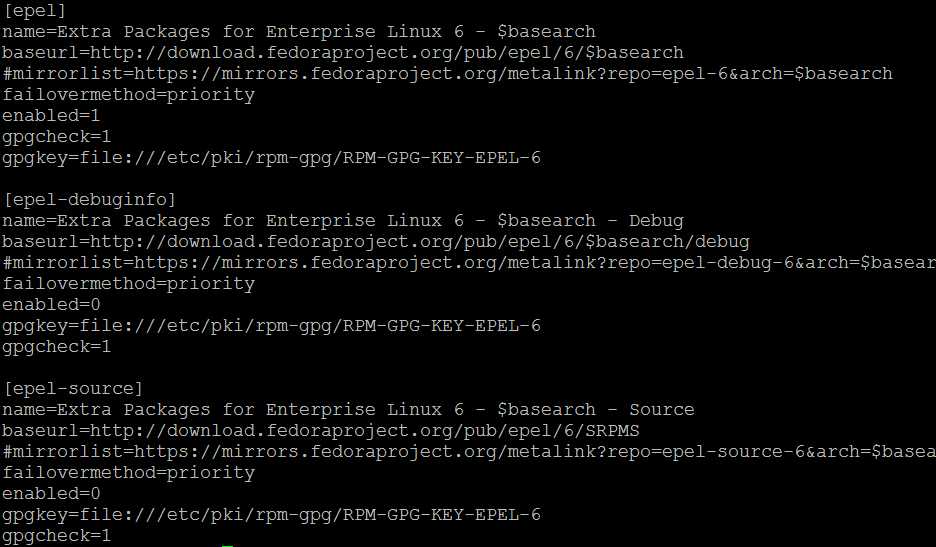Click the mirrorlist line for repo=epel-debug-6
This screenshot has width=936, height=547.
(x=468, y=262)
